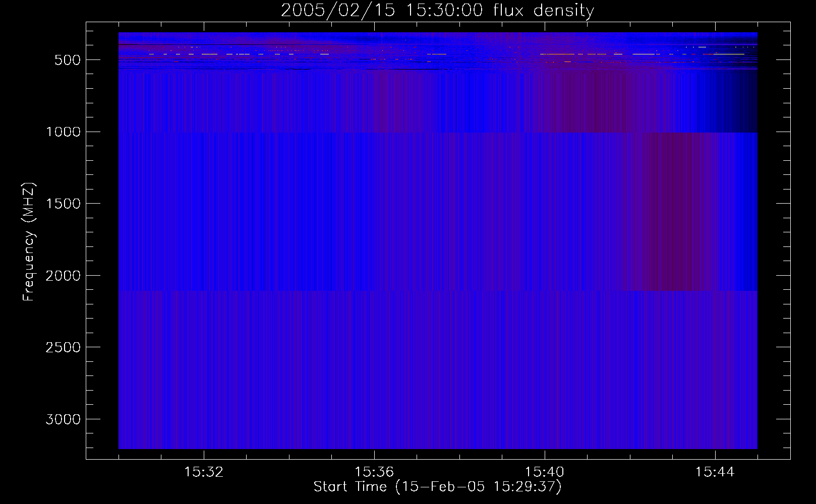Click the 3000 frequency tick label
This screenshot has width=816, height=504.
coord(63,419)
